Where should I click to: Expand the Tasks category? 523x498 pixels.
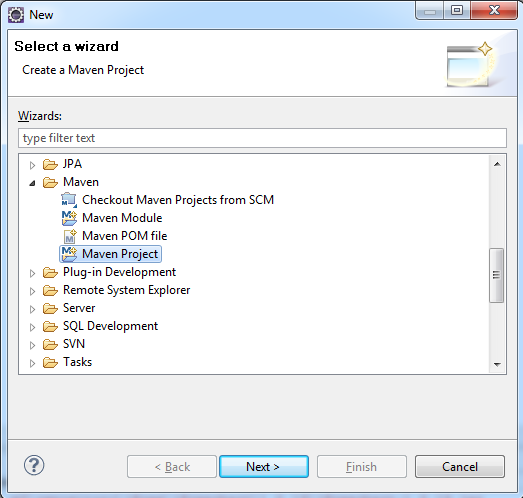[x=32, y=363]
